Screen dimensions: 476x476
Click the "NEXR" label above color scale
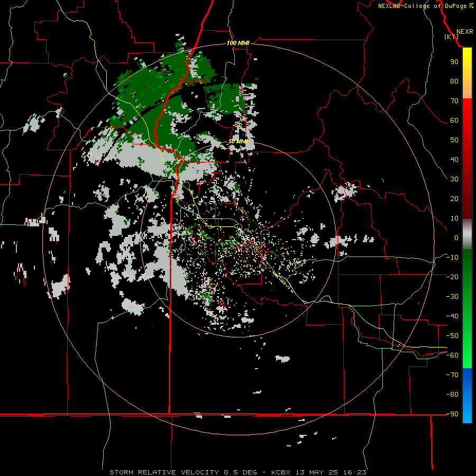tap(464, 32)
